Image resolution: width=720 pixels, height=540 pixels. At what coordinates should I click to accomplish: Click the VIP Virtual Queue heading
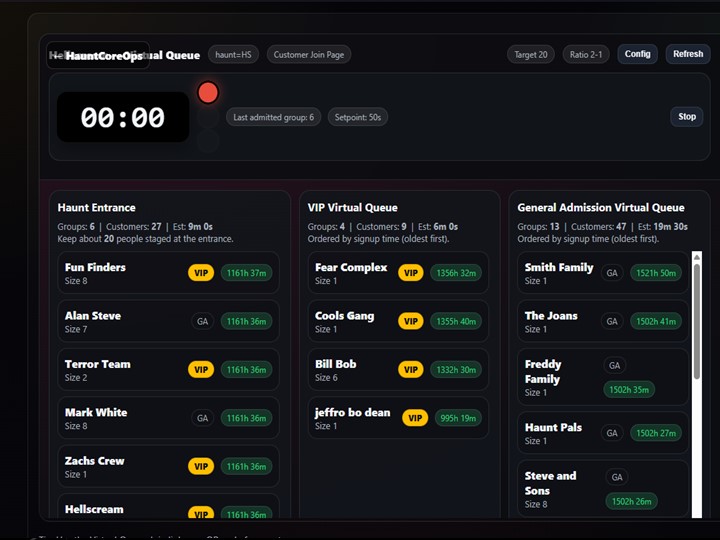(x=353, y=208)
